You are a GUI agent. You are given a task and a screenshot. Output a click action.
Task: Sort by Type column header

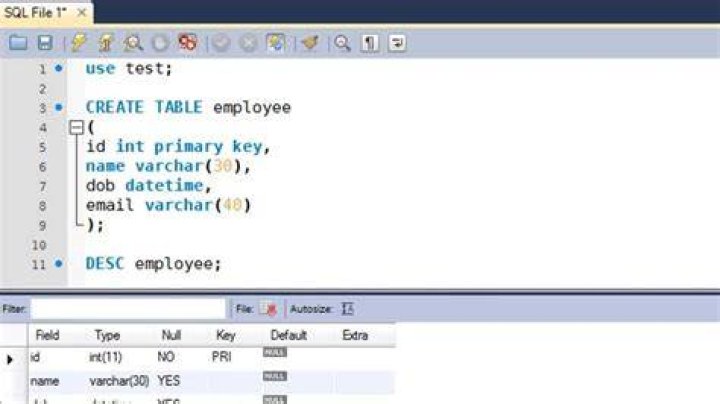coord(107,336)
